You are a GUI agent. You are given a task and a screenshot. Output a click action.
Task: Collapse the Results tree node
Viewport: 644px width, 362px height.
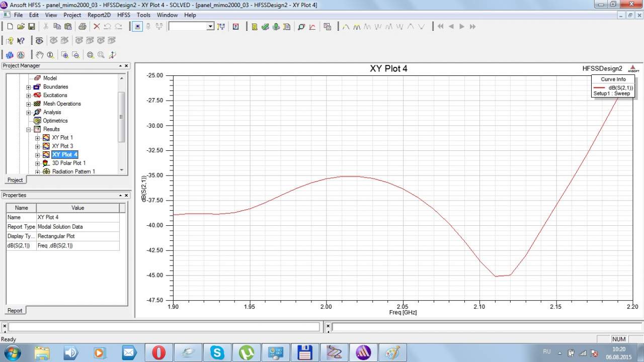[29, 130]
